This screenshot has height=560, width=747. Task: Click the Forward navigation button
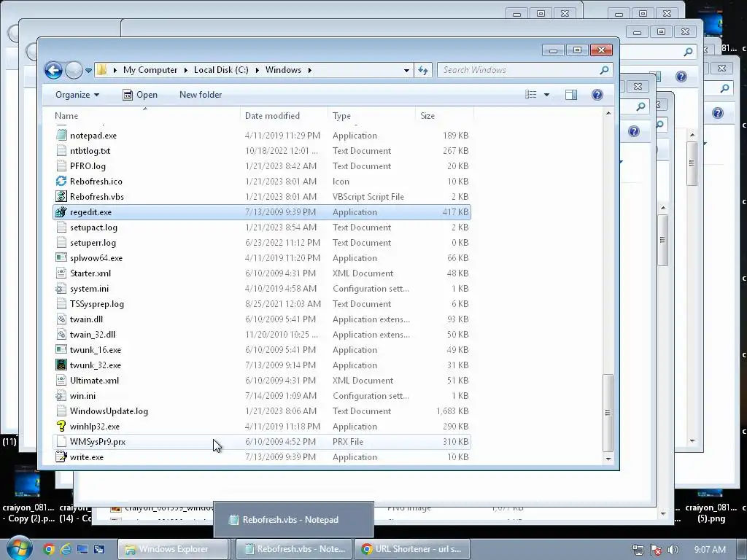click(x=74, y=71)
